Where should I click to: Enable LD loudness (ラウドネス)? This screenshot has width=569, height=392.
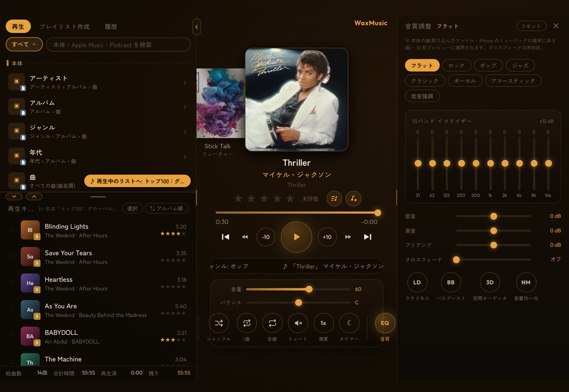[417, 282]
